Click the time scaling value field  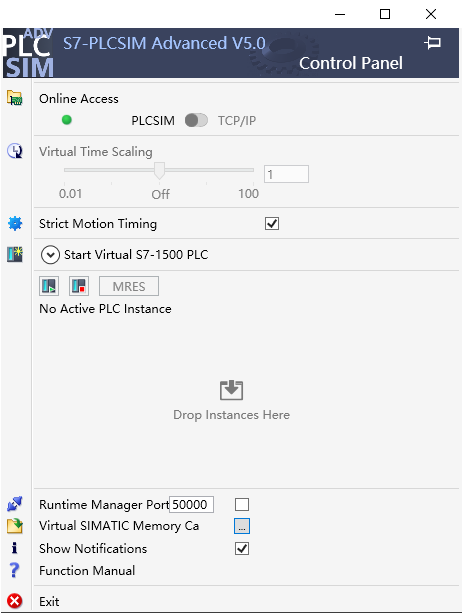(286, 174)
